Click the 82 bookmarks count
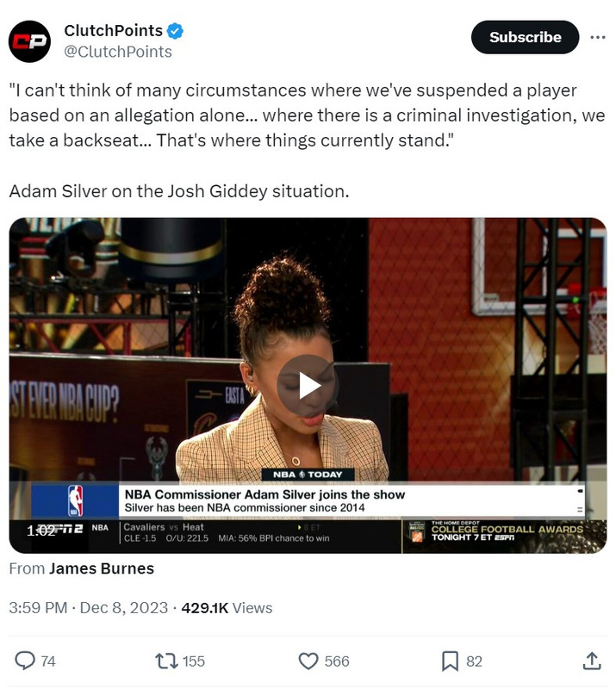The width and height of the screenshot is (616, 689). 474,661
